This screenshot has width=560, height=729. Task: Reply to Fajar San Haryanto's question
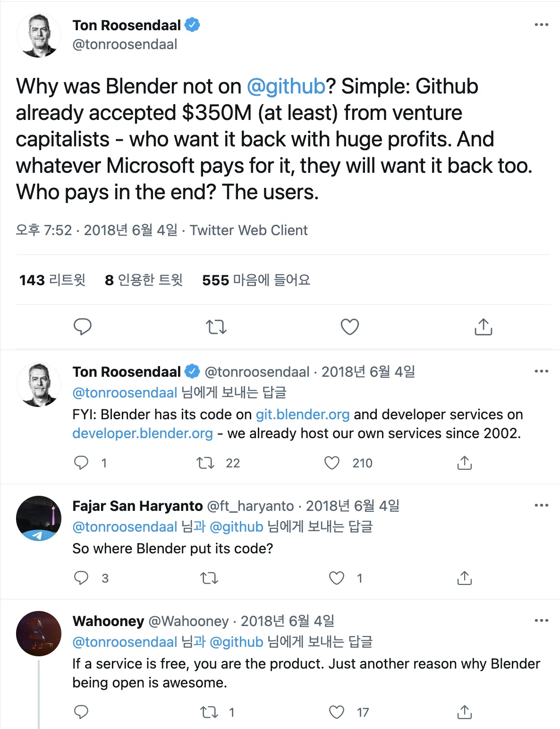coord(81,578)
